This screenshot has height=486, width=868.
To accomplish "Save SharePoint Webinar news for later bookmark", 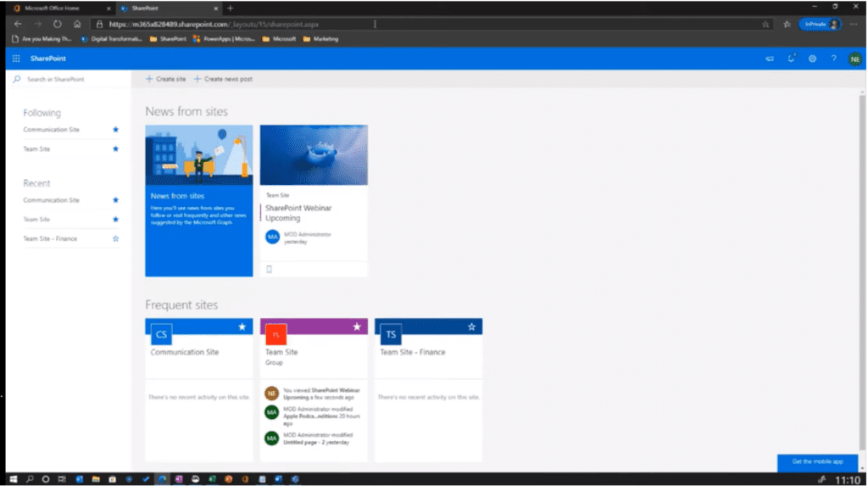I will pyautogui.click(x=269, y=270).
